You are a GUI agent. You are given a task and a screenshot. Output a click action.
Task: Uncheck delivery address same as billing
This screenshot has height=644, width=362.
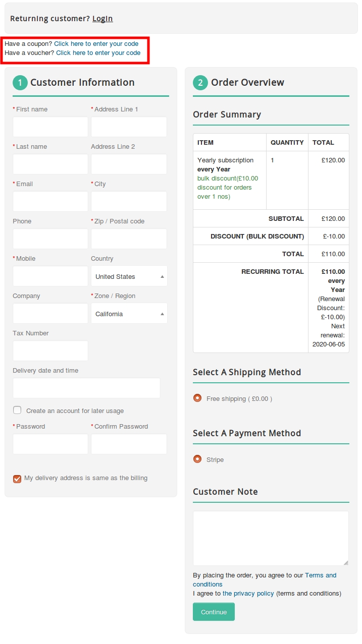(17, 479)
